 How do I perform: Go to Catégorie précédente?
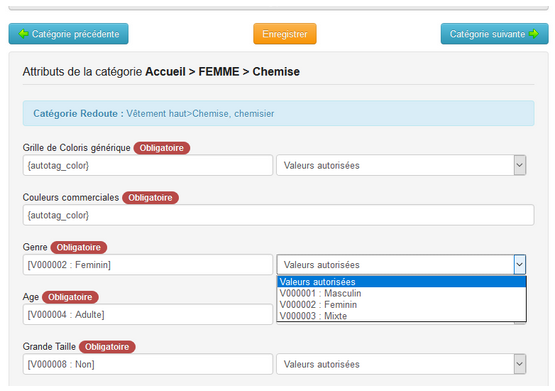[x=68, y=34]
